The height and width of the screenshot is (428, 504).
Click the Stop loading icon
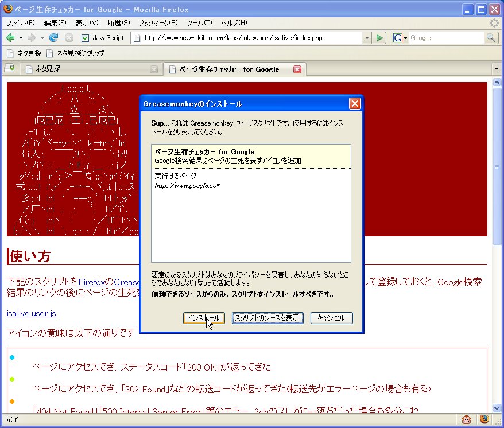click(69, 38)
